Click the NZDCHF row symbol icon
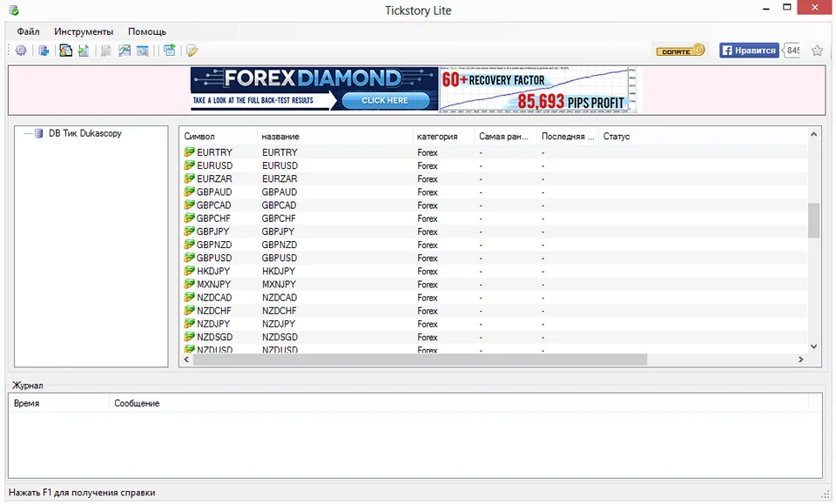This screenshot has height=504, width=836. click(189, 311)
